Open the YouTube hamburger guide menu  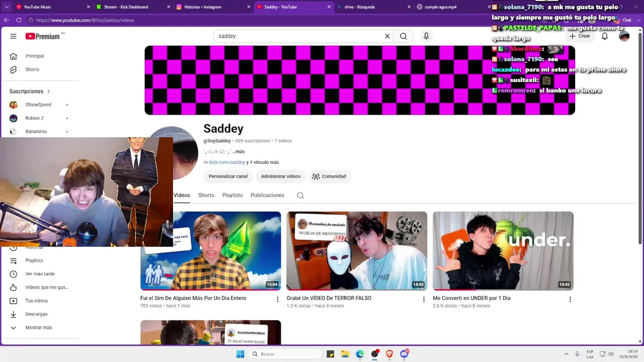pos(14,36)
